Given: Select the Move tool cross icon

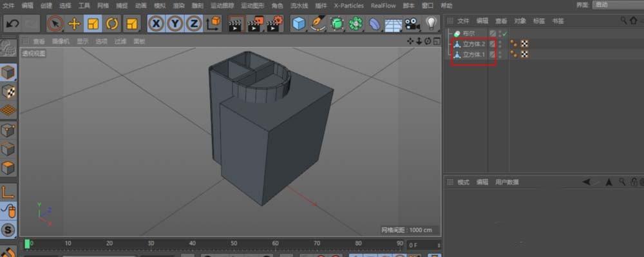Looking at the screenshot, I should pyautogui.click(x=74, y=23).
